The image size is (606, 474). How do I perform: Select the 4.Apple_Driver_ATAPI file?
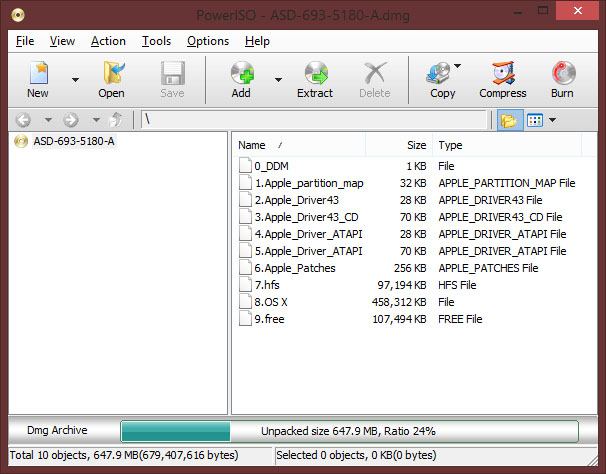tap(308, 234)
